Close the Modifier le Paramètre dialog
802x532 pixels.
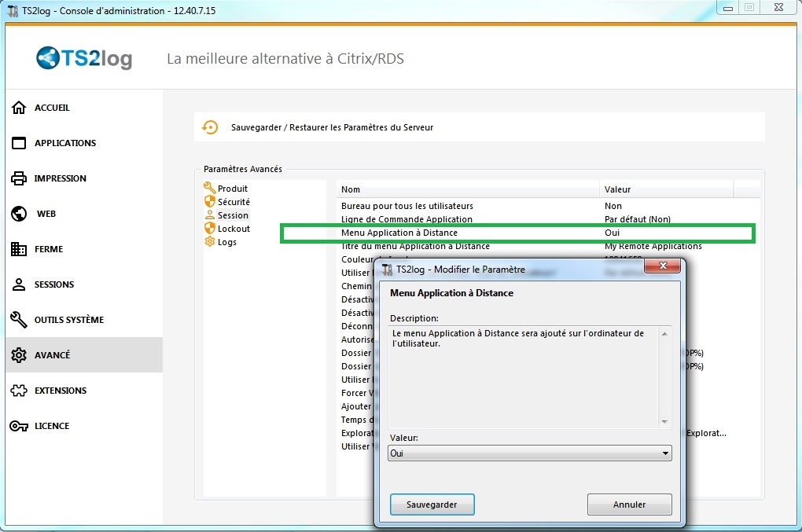pyautogui.click(x=662, y=266)
